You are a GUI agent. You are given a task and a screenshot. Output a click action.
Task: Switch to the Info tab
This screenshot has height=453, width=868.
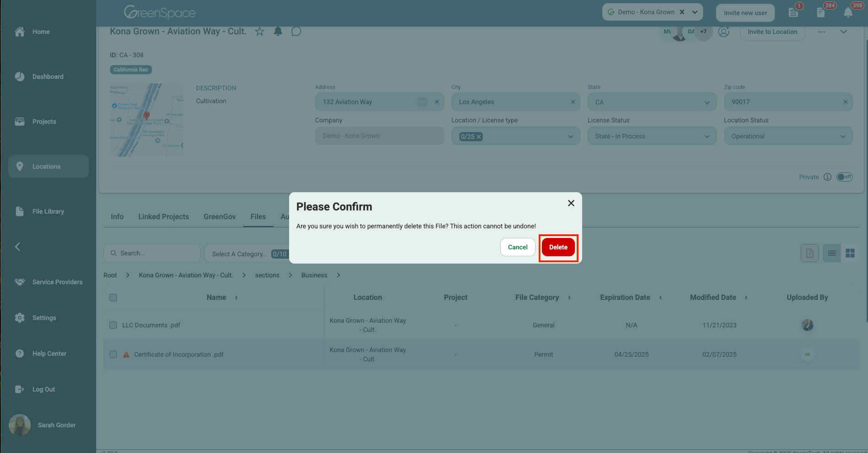117,216
